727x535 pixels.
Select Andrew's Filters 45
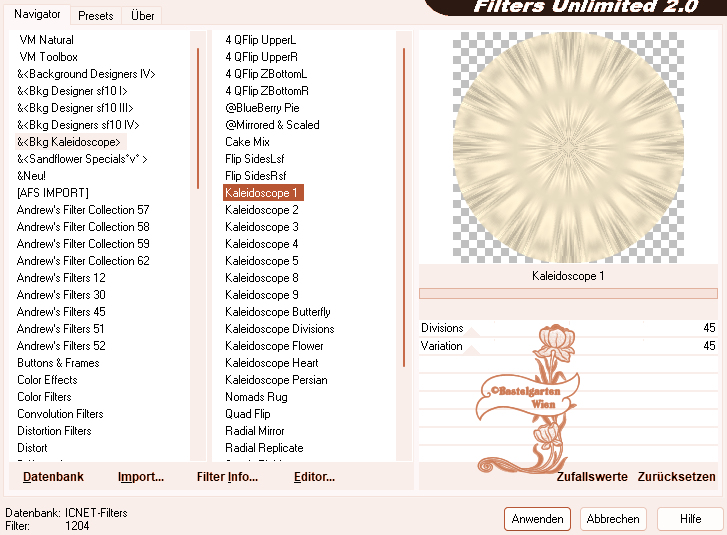61,312
